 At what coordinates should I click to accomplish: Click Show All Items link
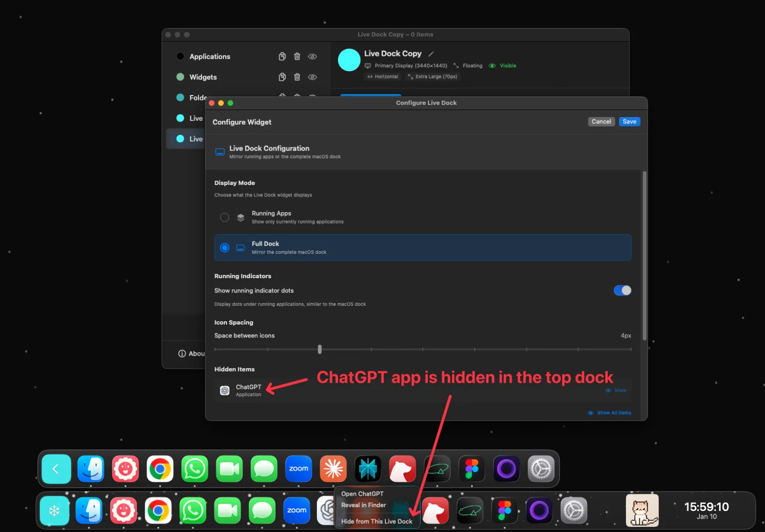610,413
